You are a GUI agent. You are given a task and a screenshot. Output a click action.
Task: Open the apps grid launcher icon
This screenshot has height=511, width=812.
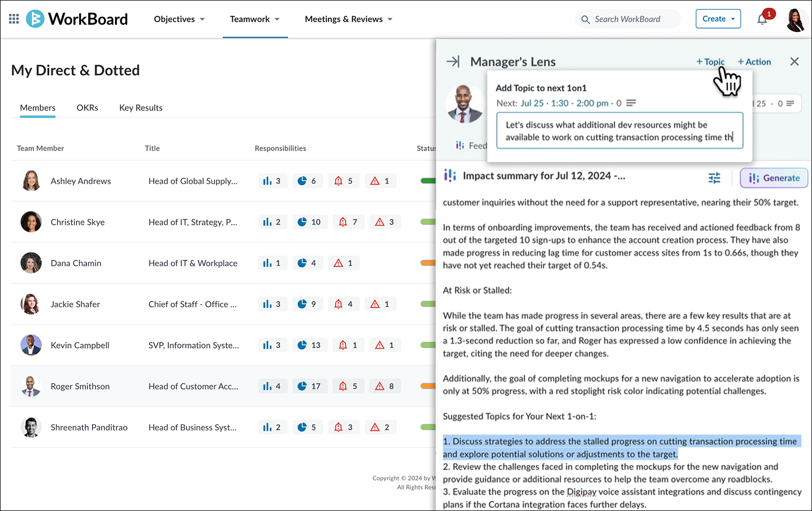point(14,19)
